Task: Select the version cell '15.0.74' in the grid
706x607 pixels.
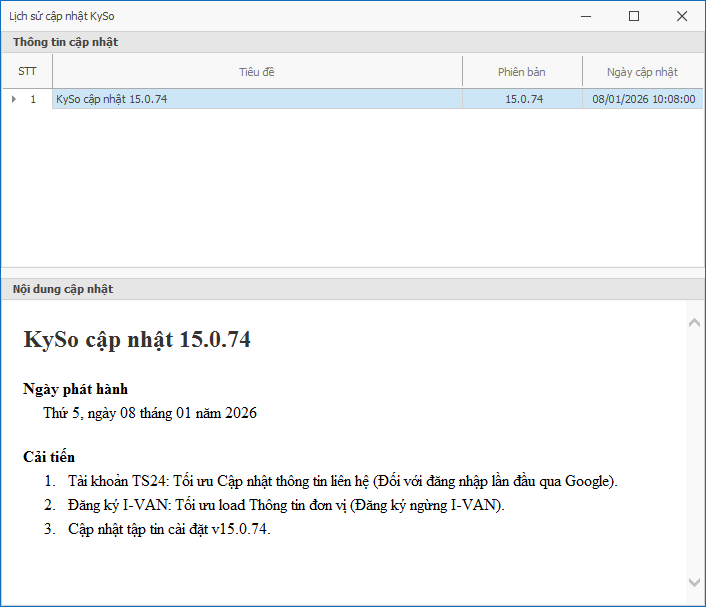Action: pyautogui.click(x=522, y=99)
